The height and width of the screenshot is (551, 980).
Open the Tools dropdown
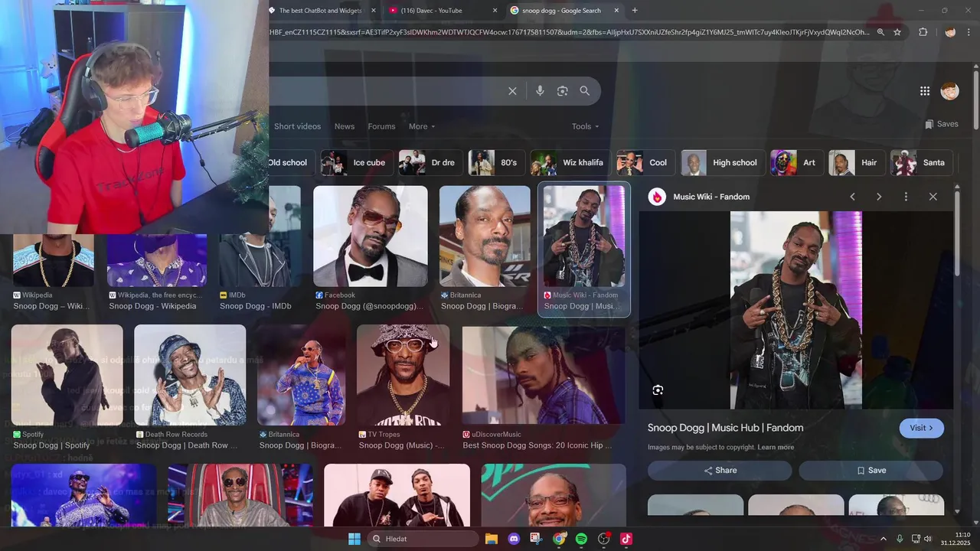coord(585,126)
